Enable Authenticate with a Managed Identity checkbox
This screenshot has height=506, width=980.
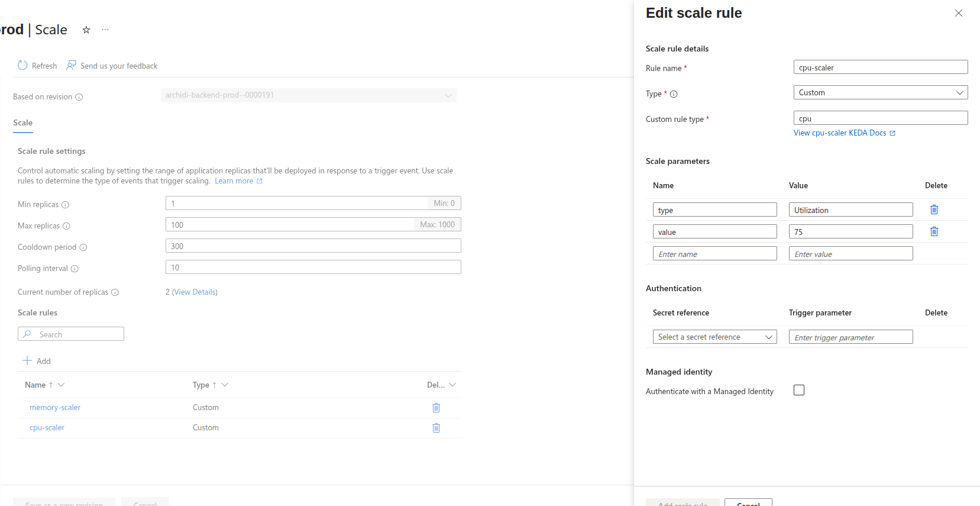pos(799,390)
